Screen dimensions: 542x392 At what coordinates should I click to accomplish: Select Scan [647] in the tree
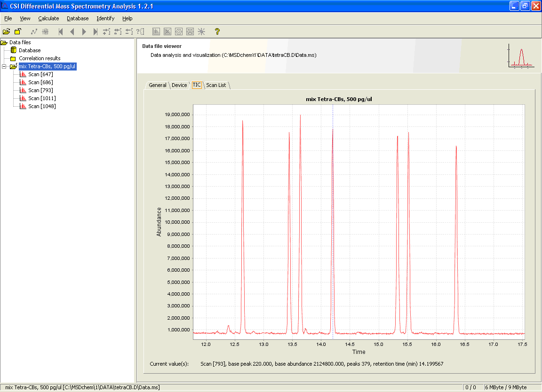(40, 74)
